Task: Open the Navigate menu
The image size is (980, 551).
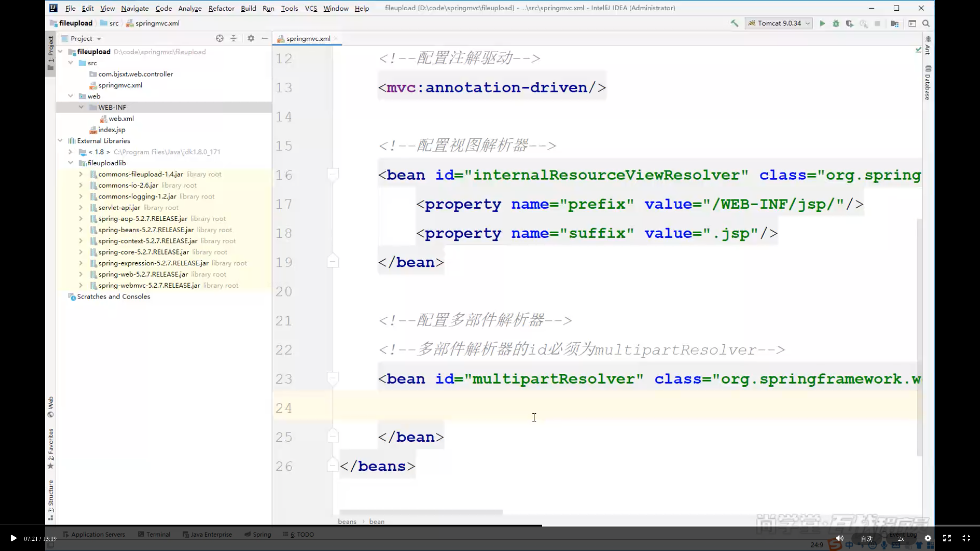Action: (135, 8)
